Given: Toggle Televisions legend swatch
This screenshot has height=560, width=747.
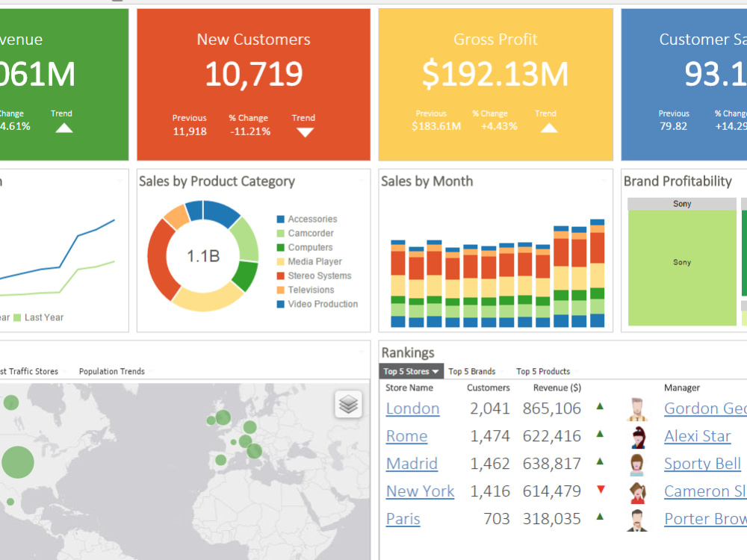Looking at the screenshot, I should (x=281, y=290).
